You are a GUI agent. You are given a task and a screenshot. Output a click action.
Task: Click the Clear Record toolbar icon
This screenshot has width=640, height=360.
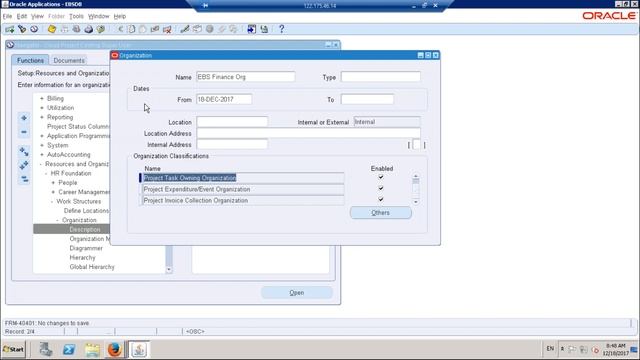[x=155, y=29]
